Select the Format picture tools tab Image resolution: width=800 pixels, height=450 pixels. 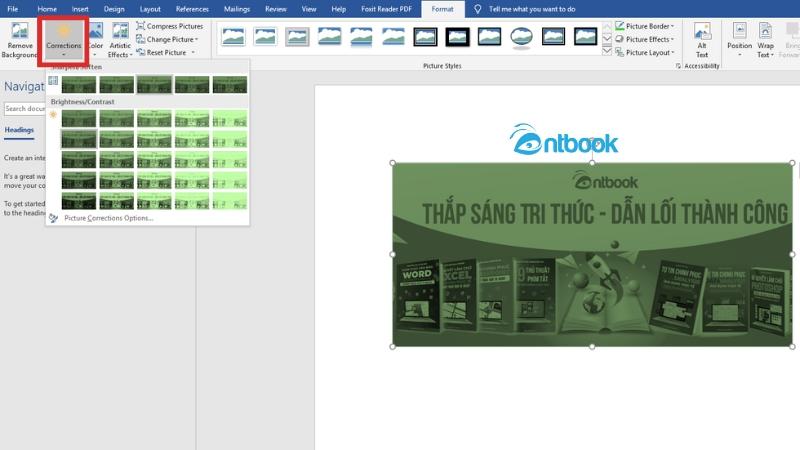(x=442, y=9)
